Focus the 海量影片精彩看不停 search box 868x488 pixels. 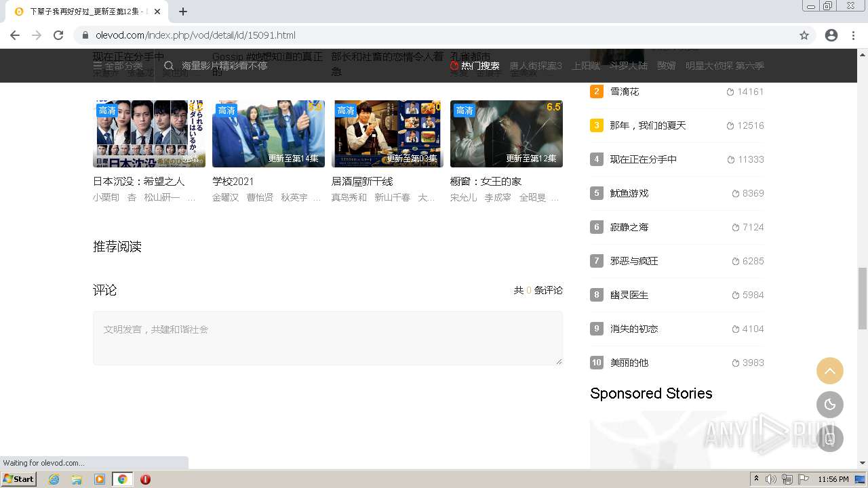coord(224,66)
